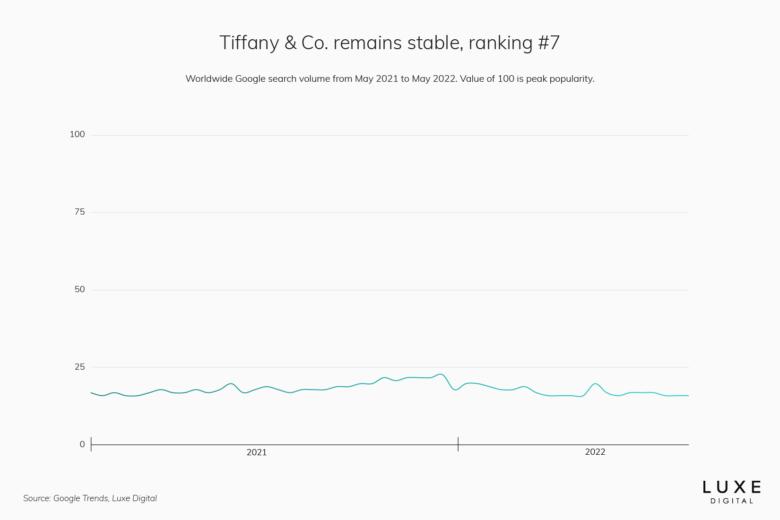Select the 25 label on the y-axis
The image size is (780, 520).
point(79,367)
